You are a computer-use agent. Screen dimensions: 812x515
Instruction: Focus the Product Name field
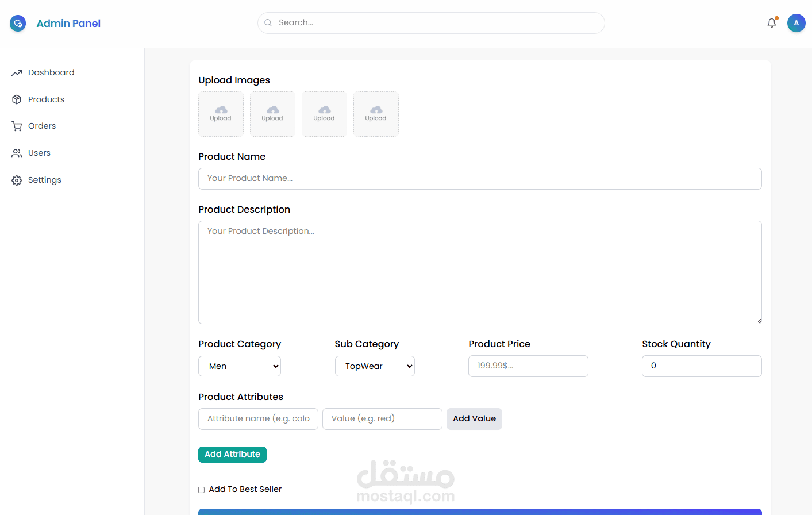(480, 179)
